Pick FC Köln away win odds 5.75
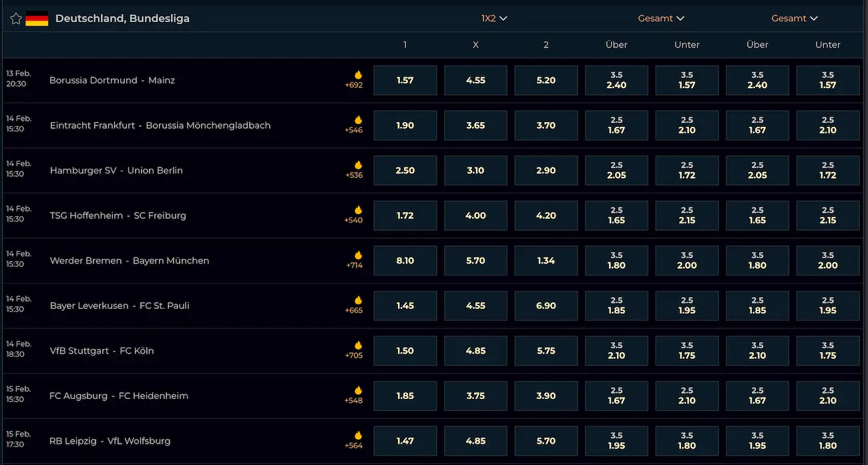This screenshot has width=868, height=465. 546,351
